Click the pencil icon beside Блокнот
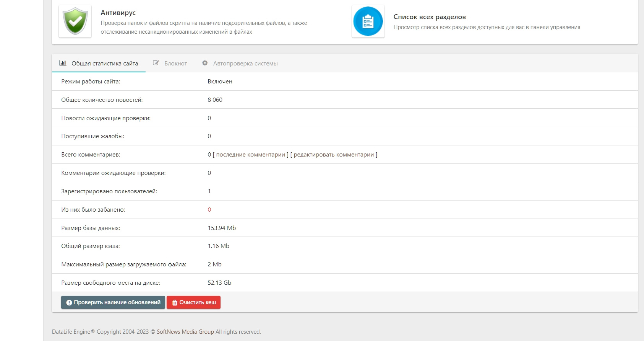The width and height of the screenshot is (644, 341). pyautogui.click(x=156, y=63)
